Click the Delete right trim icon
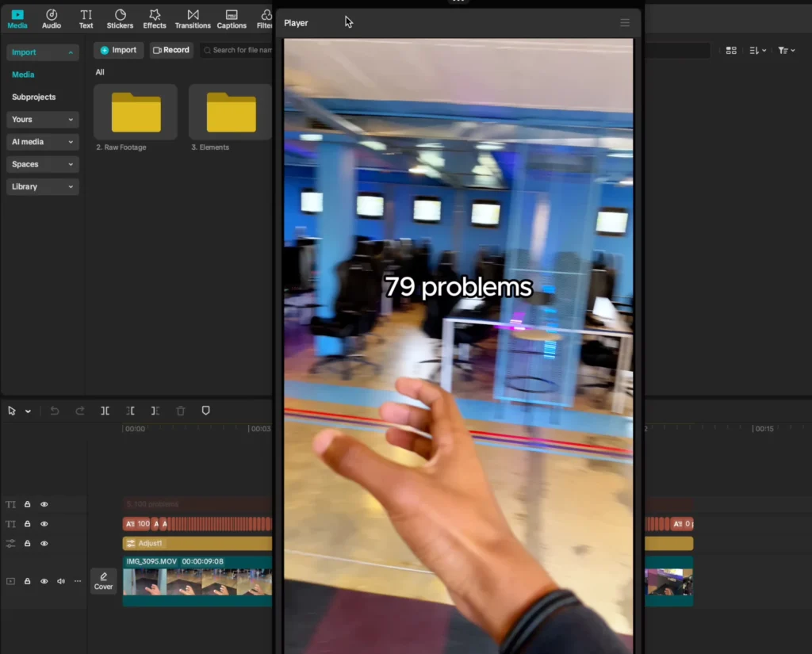 click(155, 411)
